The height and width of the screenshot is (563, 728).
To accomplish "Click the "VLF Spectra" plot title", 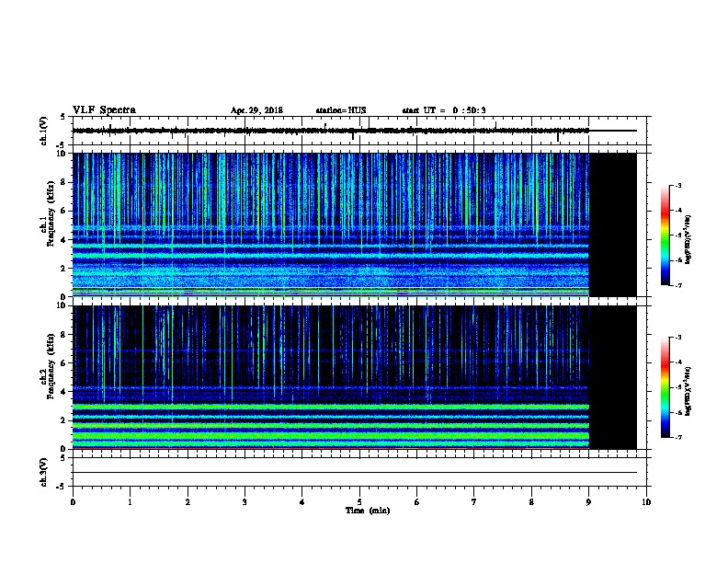I will point(104,110).
